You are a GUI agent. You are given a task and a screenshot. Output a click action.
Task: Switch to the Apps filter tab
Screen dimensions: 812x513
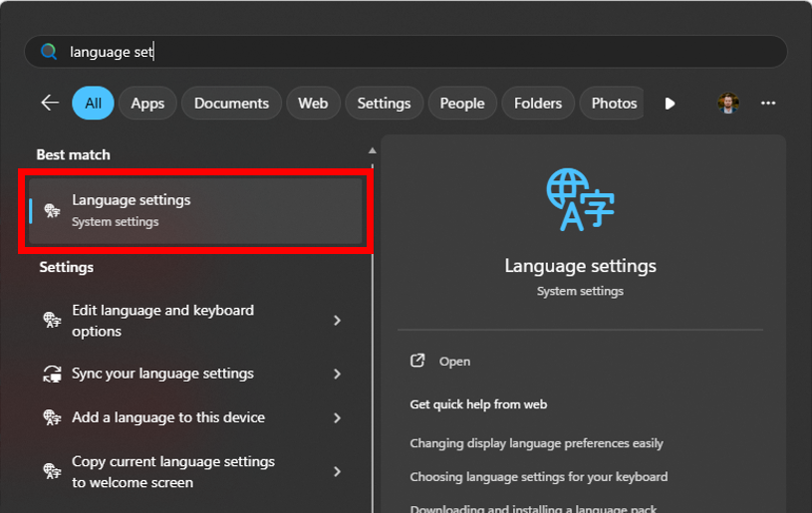coord(147,103)
